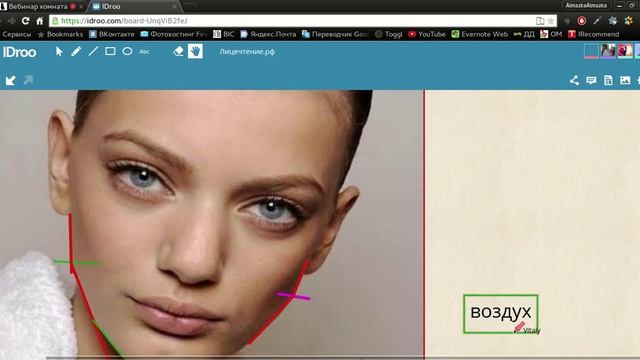Click the browser forward arrow

pyautogui.click(x=12, y=21)
